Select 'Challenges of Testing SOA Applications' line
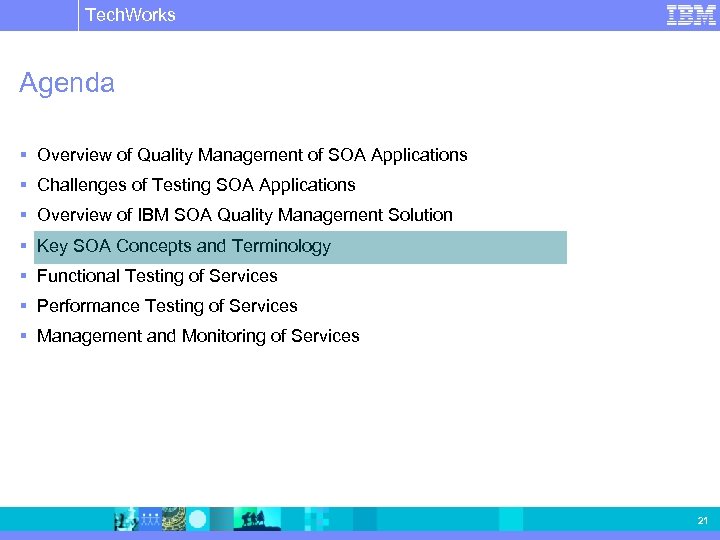720x540 pixels. (x=196, y=186)
